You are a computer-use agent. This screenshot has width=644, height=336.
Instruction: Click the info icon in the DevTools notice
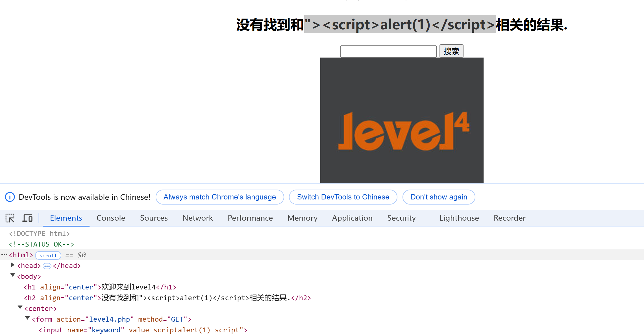(10, 197)
